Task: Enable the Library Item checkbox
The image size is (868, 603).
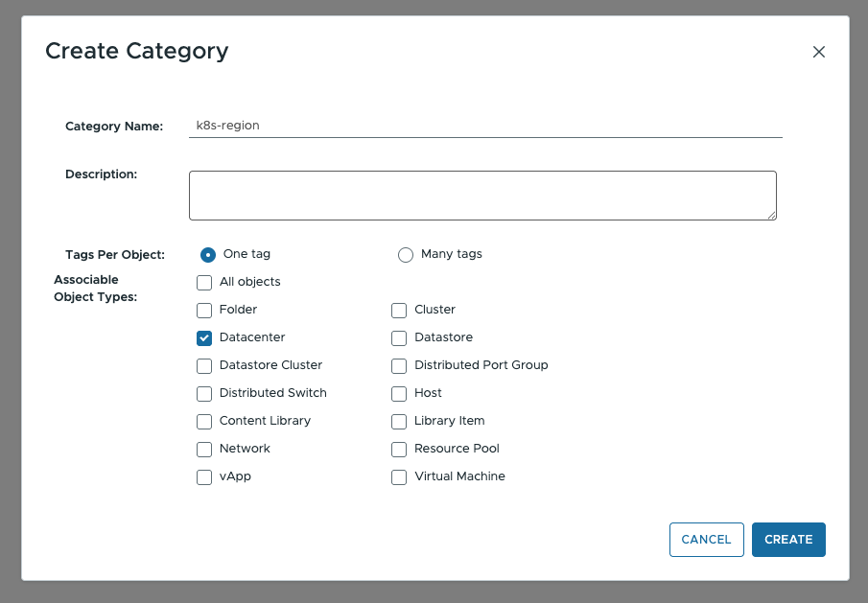Action: tap(399, 421)
